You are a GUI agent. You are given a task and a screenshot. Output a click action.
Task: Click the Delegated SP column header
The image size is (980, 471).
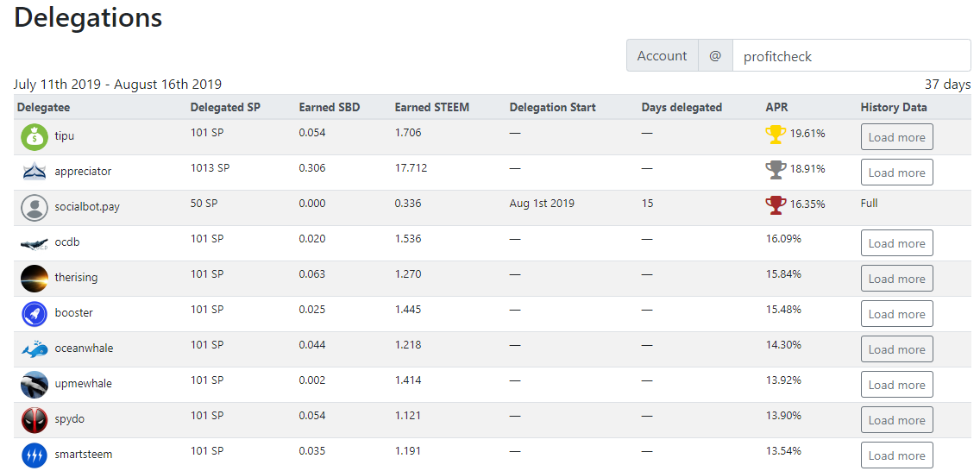coord(226,108)
